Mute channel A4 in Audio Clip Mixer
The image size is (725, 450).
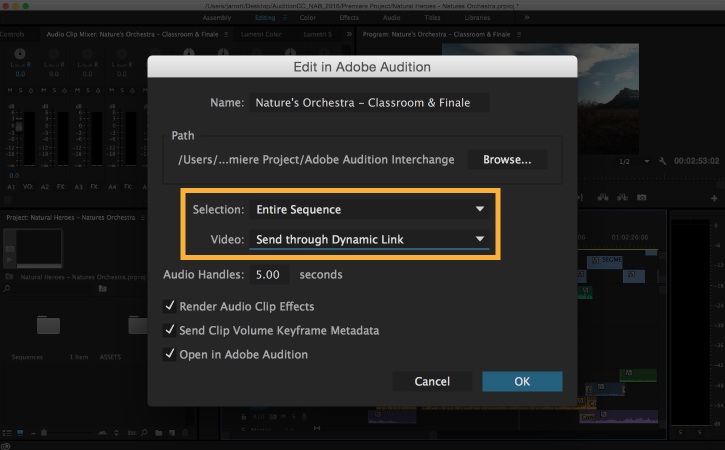(111, 91)
